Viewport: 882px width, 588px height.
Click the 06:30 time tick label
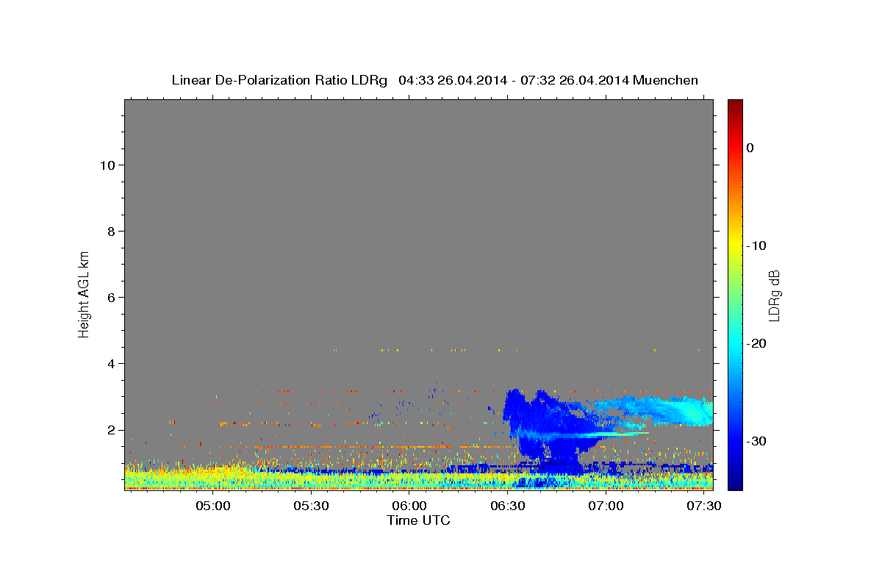[507, 506]
